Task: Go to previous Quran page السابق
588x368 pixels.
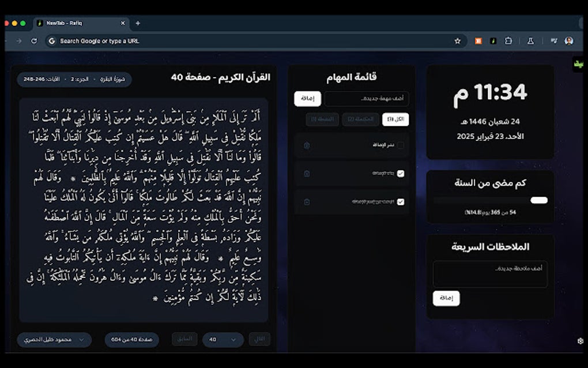Action: tap(184, 339)
